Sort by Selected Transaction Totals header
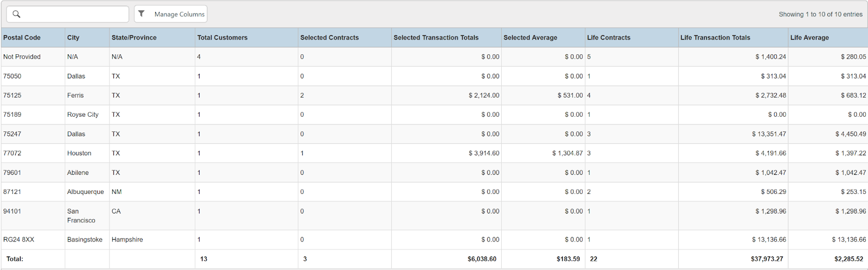Screen dimensions: 868x270 pyautogui.click(x=436, y=37)
